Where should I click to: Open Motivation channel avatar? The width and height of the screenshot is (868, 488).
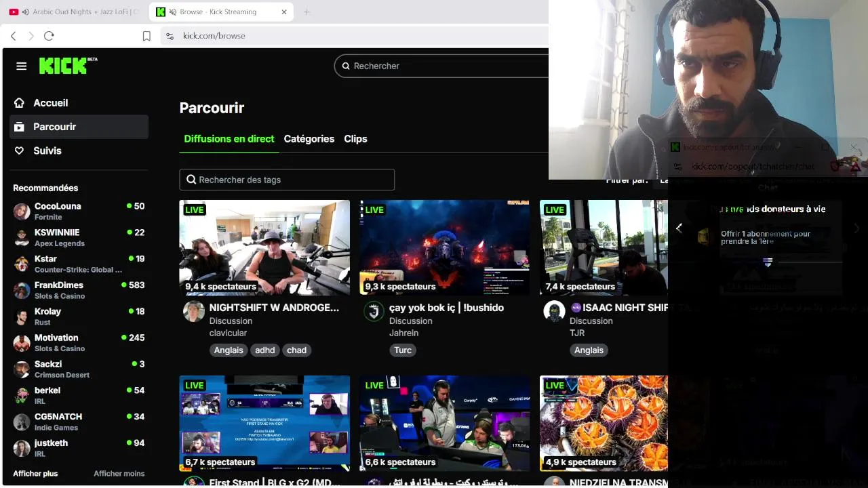(x=22, y=343)
